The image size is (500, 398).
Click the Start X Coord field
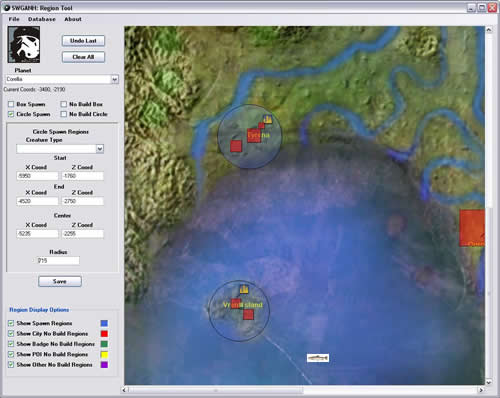tap(37, 176)
